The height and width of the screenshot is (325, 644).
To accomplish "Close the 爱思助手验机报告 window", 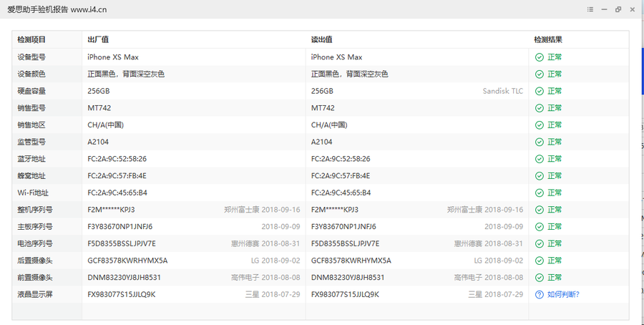I will pyautogui.click(x=632, y=9).
